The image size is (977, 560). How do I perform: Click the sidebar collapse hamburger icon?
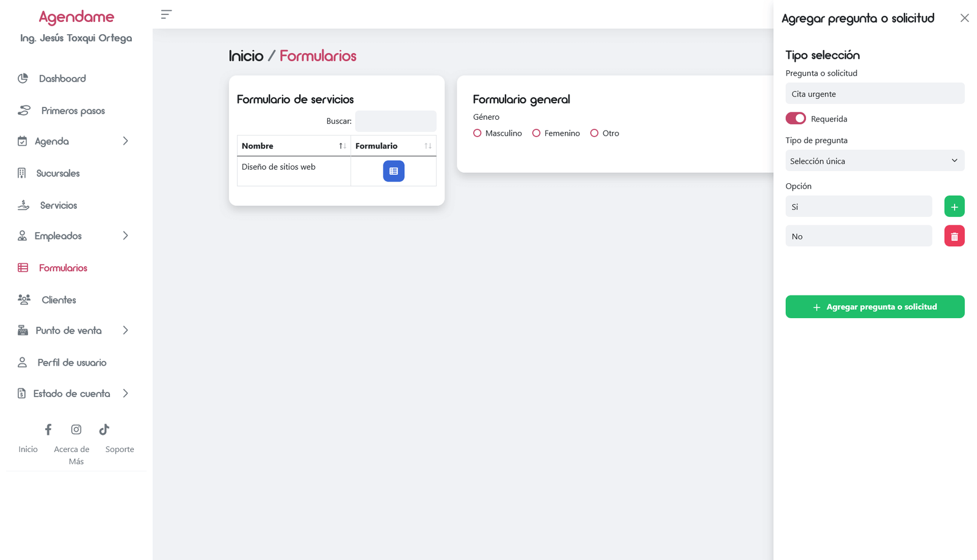(x=166, y=15)
